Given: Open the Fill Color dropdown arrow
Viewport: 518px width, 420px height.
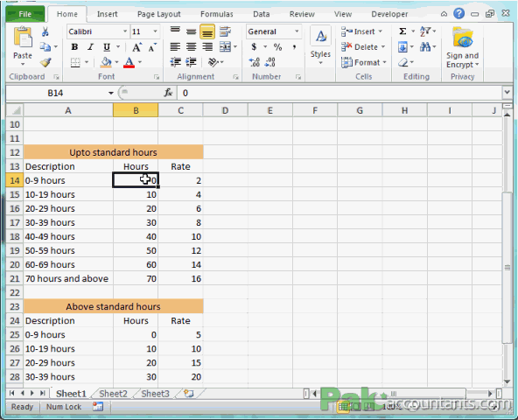Looking at the screenshot, I should (x=116, y=62).
